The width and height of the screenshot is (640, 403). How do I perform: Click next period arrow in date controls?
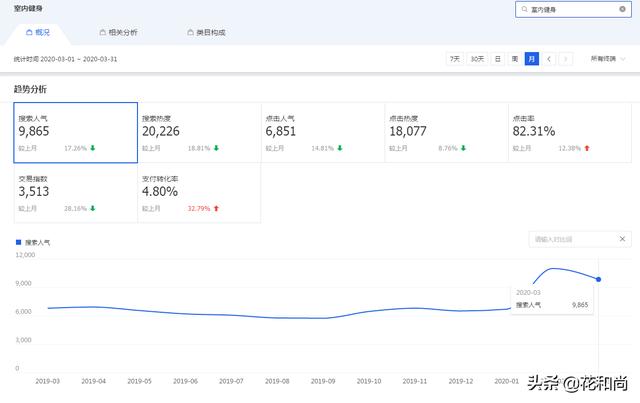(x=566, y=59)
